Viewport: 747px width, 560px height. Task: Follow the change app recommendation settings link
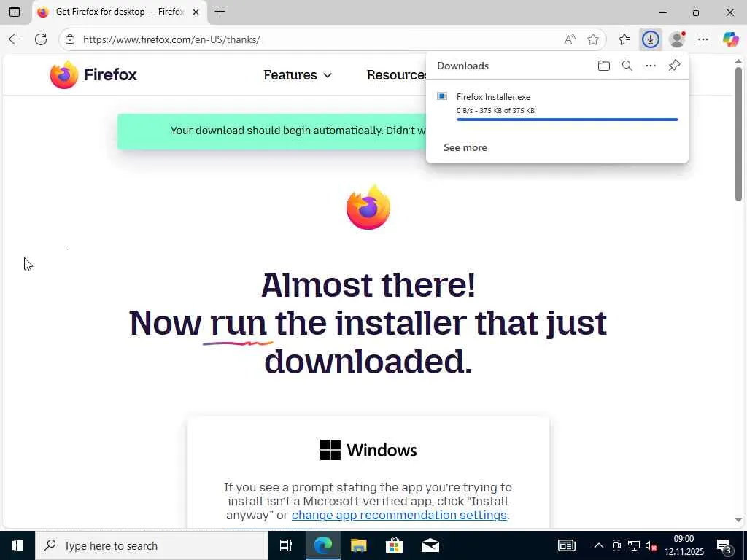coord(399,515)
